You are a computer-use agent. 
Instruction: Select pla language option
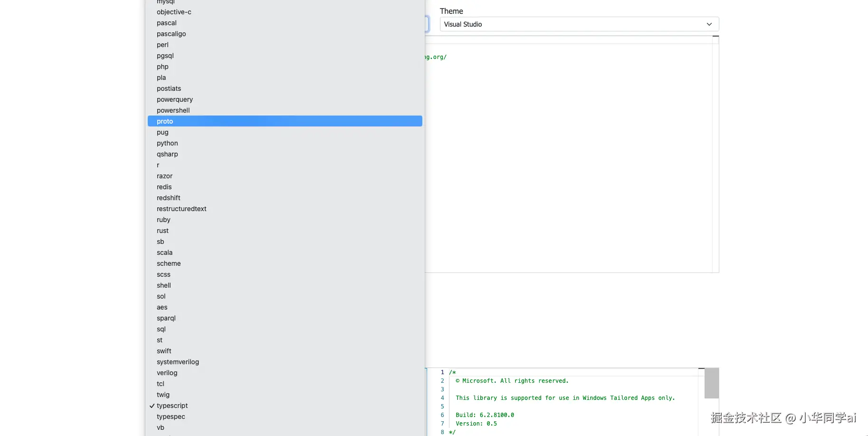(285, 78)
